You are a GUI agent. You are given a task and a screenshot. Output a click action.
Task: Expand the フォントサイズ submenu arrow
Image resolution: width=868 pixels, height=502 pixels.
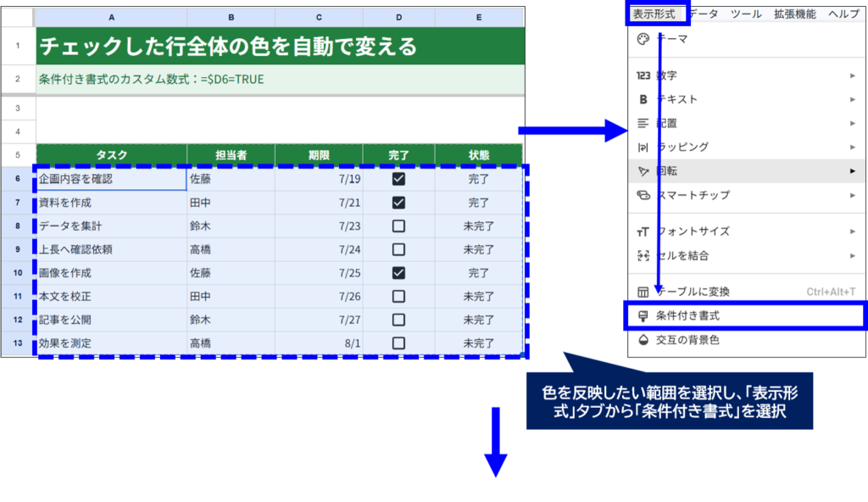pyautogui.click(x=853, y=231)
